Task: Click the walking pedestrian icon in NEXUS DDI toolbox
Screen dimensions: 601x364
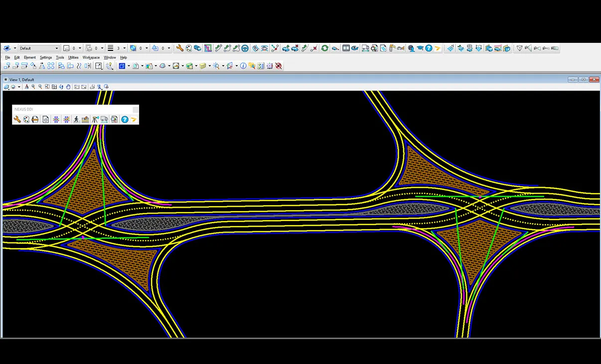Action: [x=76, y=120]
